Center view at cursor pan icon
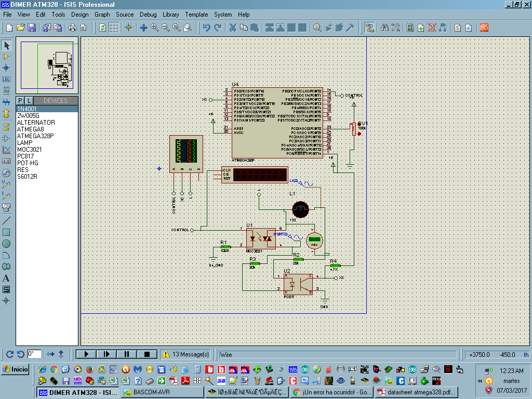Image resolution: width=532 pixels, height=399 pixels. [143, 28]
